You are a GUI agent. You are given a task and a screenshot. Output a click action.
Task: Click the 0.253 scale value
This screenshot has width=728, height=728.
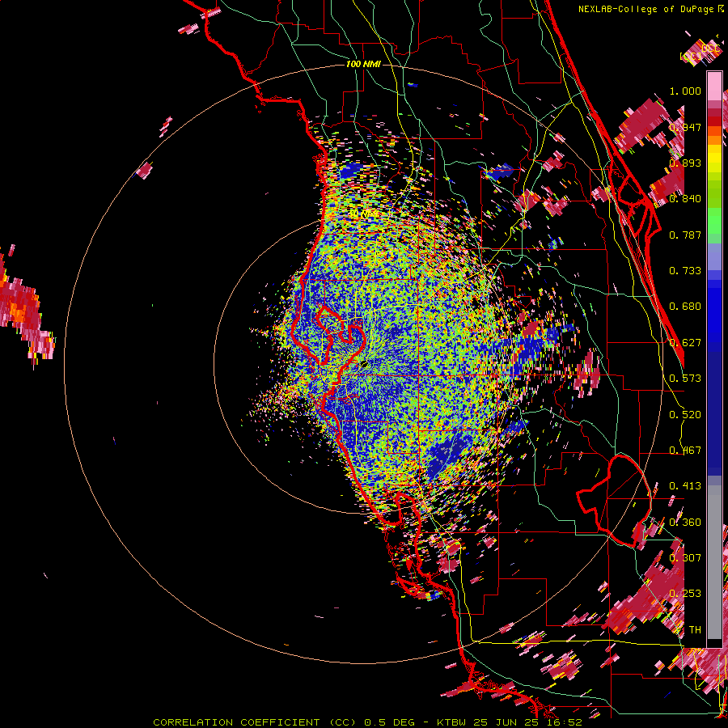click(x=685, y=594)
